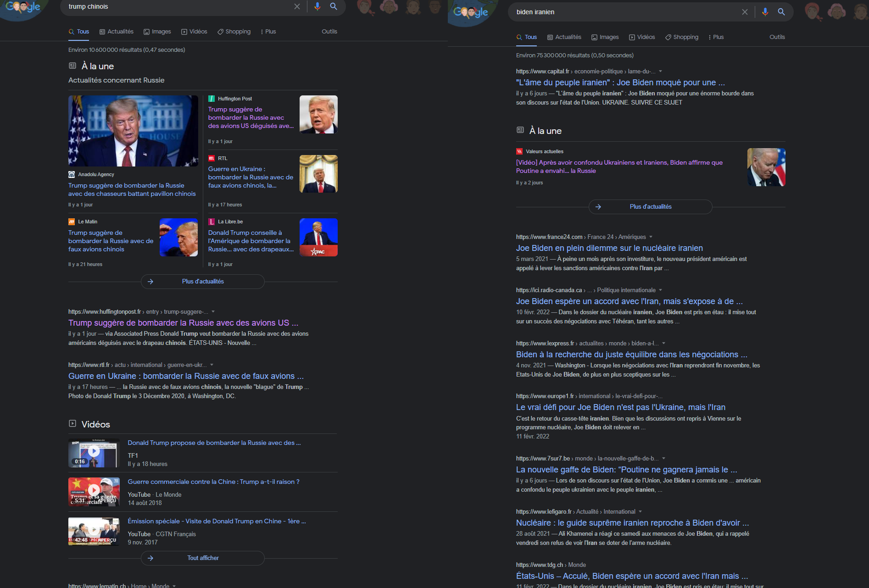Click the microphone icon in the right search bar
This screenshot has width=869, height=588.
[765, 12]
